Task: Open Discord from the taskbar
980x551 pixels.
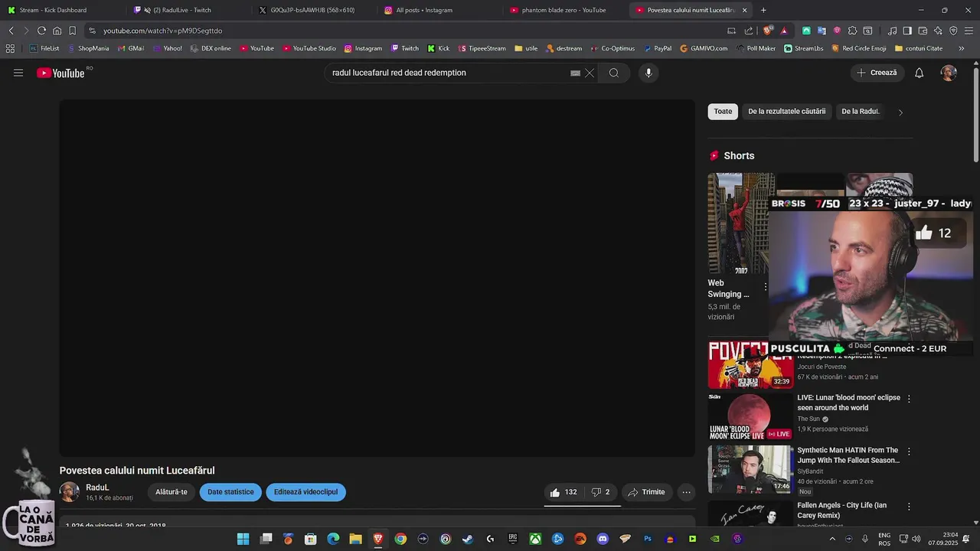Action: [x=603, y=539]
